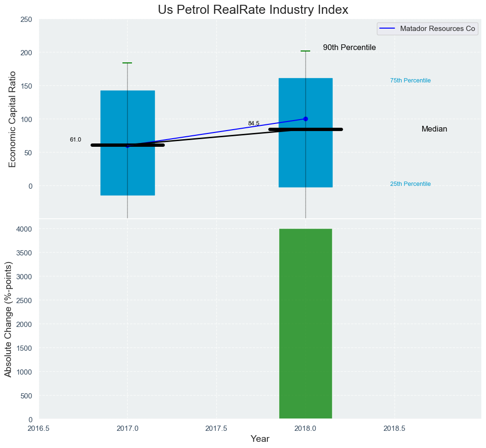
Task: Click the blue line sample in the legend
Action: tap(387, 29)
